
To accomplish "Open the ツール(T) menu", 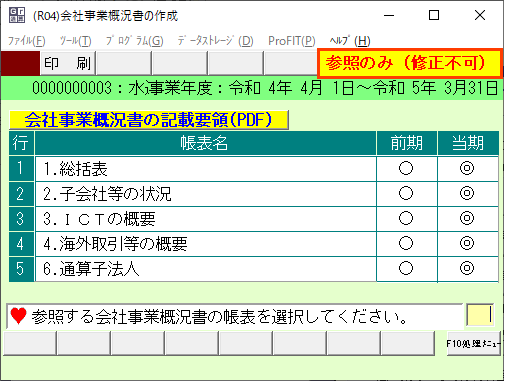I will point(75,41).
